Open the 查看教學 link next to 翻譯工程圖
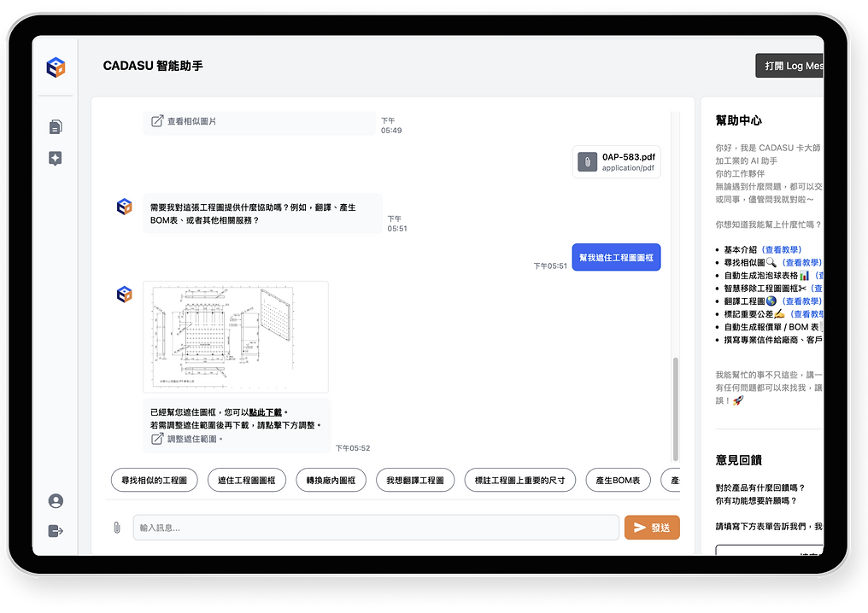The width and height of the screenshot is (868, 613). coord(801,301)
